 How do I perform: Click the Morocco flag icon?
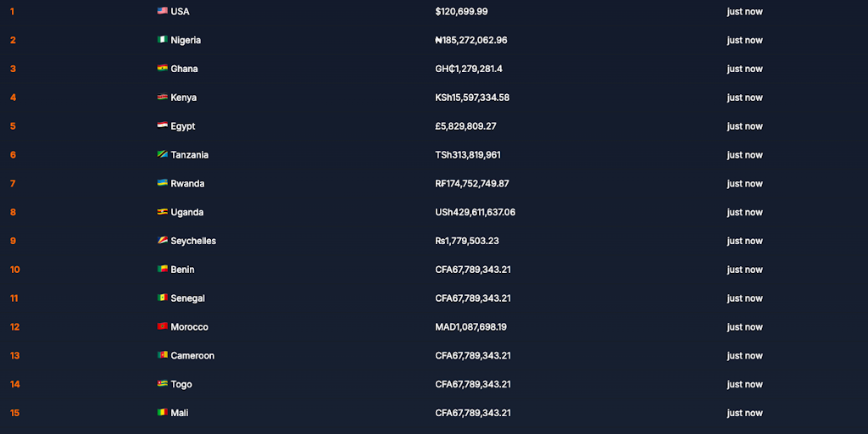pos(162,327)
